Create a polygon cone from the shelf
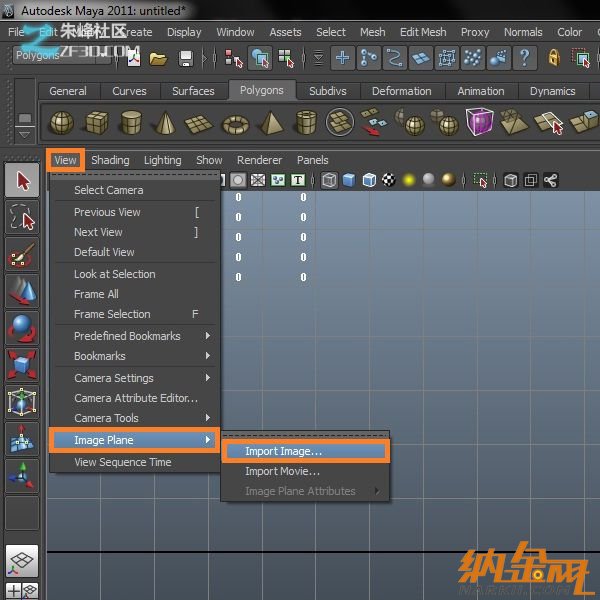Viewport: 600px width, 600px height. tap(165, 122)
